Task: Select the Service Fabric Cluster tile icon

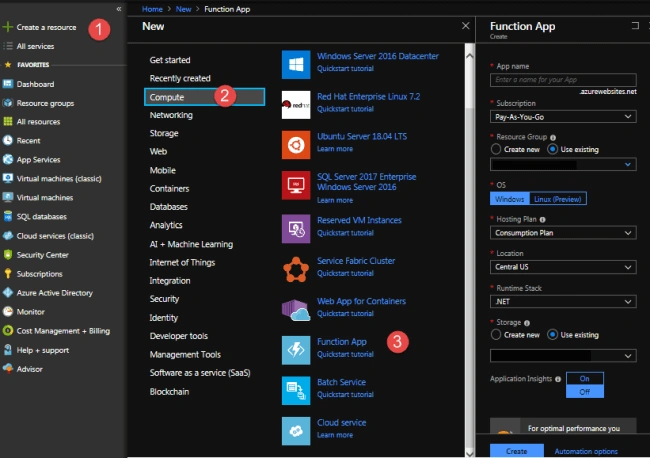Action: pos(296,269)
